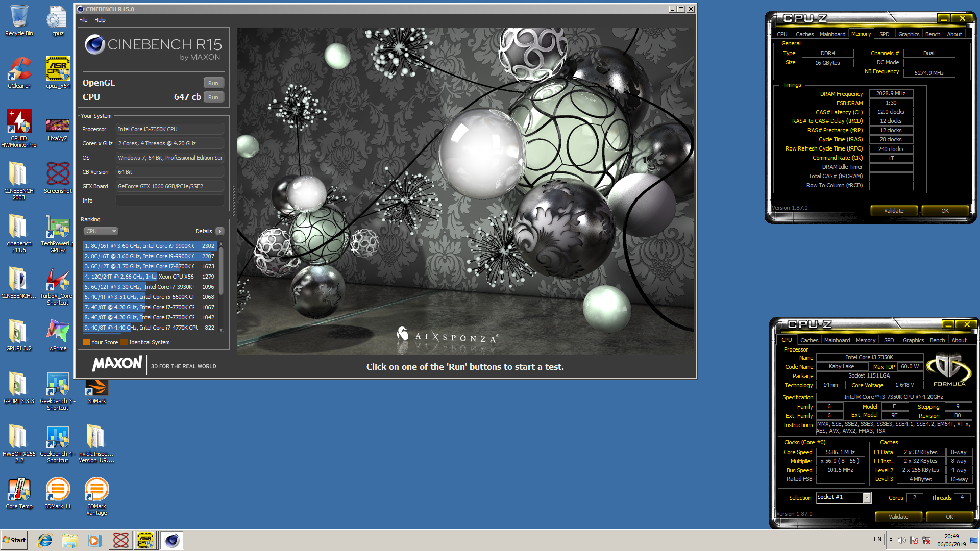This screenshot has height=551, width=980.
Task: Launch the Screenshot tool icon
Action: [58, 178]
